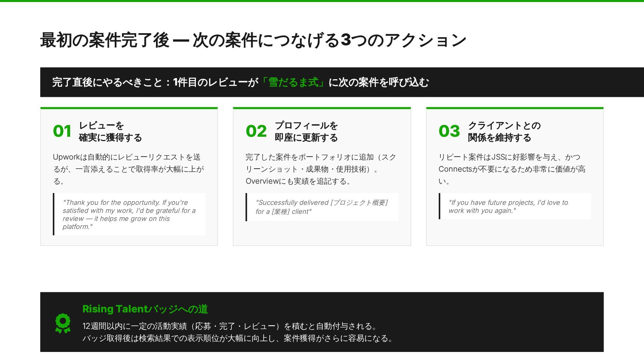This screenshot has width=644, height=362.
Task: Click the 'Successfully delivered' quote box
Action: point(322,207)
